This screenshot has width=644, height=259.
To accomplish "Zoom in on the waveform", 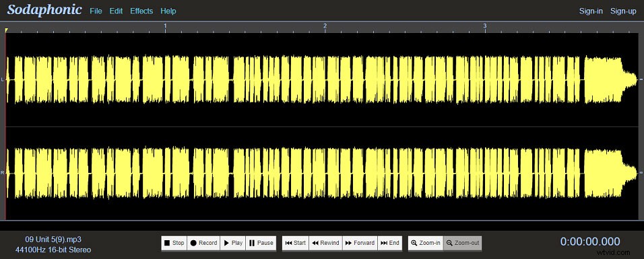I will [x=426, y=243].
